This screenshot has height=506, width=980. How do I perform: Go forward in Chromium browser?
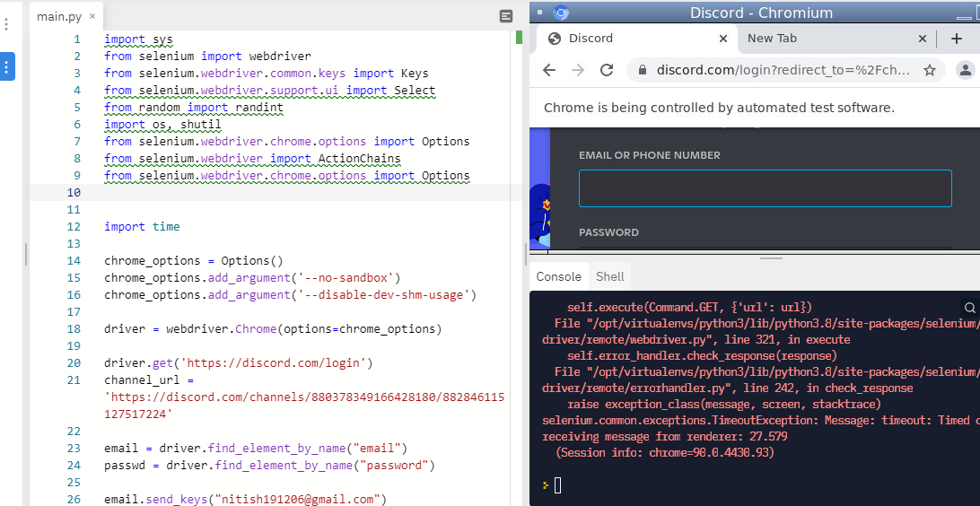pyautogui.click(x=578, y=70)
